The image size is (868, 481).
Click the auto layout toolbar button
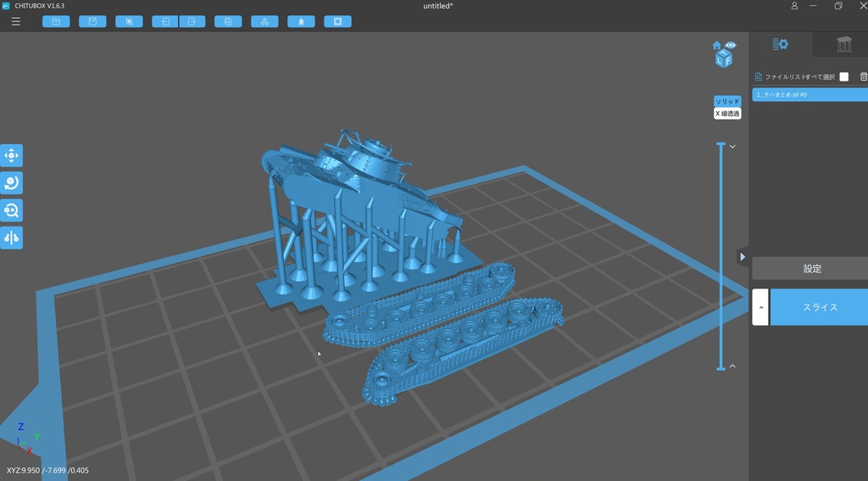point(264,21)
